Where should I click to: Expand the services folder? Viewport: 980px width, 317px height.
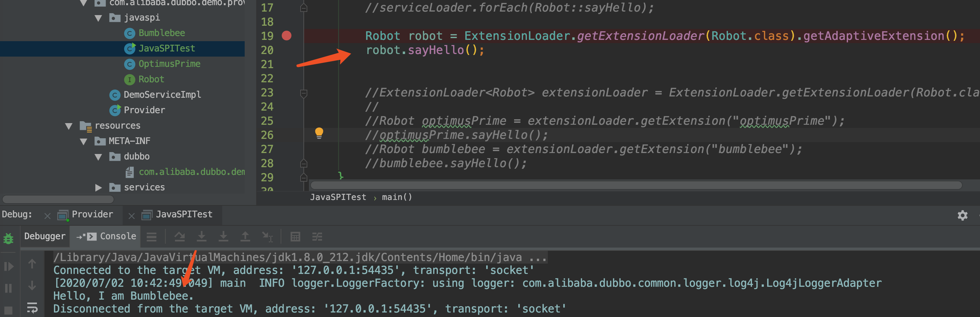pos(98,187)
